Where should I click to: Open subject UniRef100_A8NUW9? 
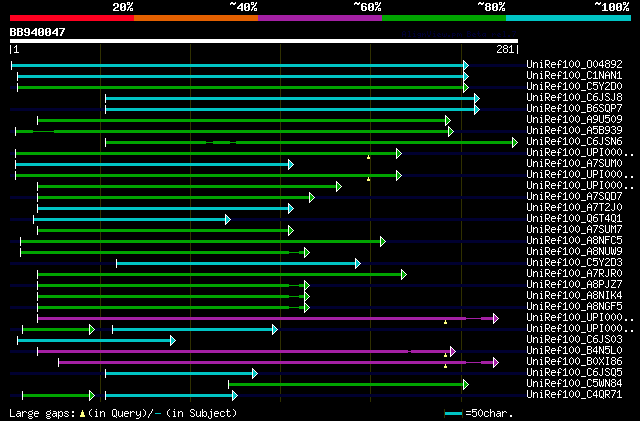click(x=574, y=252)
